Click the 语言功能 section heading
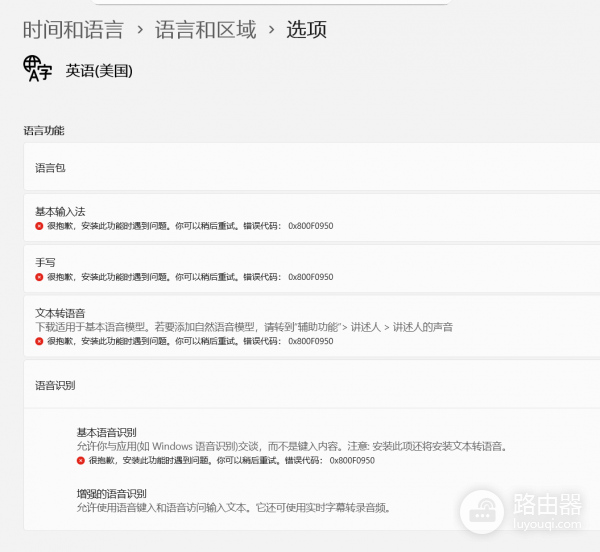600x552 pixels. 44,131
